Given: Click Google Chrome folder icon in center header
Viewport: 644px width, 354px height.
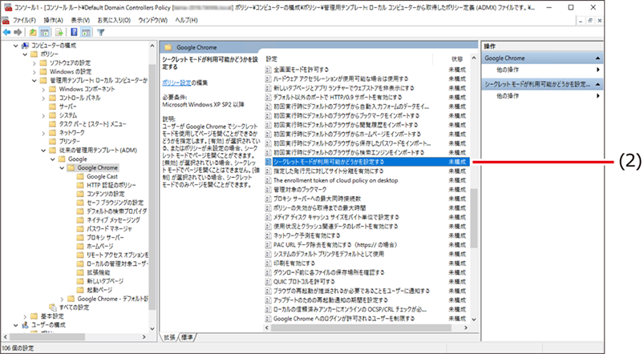Looking at the screenshot, I should tap(168, 47).
